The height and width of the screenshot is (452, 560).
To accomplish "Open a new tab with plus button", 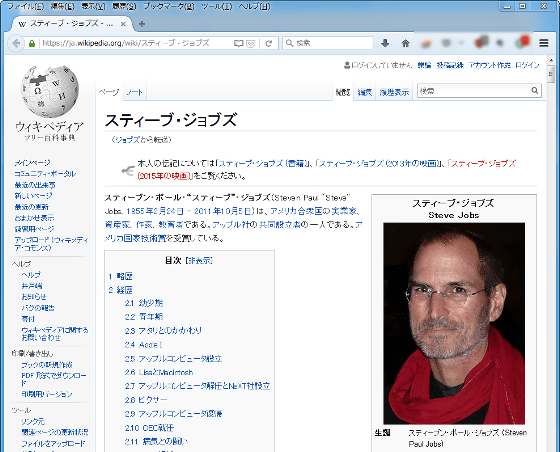I will point(142,24).
